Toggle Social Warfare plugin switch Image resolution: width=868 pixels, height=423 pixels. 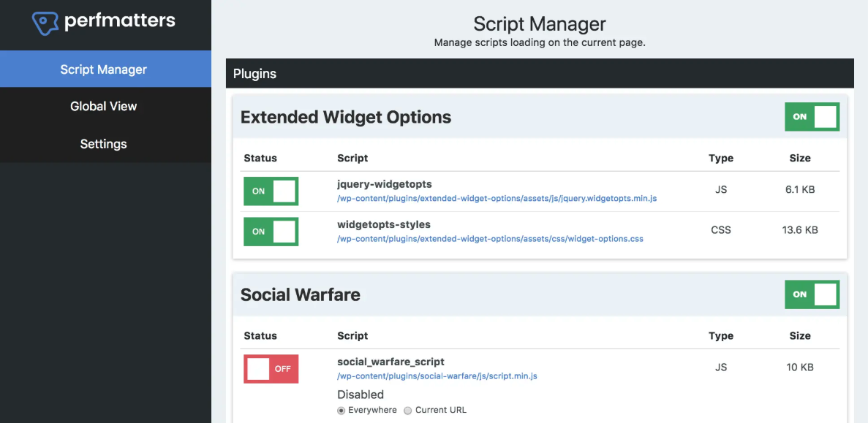click(x=812, y=294)
